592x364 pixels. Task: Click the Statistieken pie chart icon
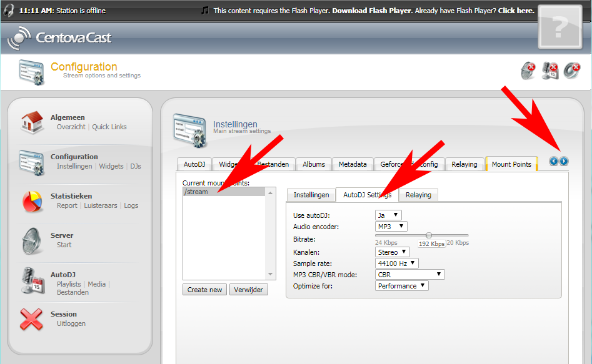pyautogui.click(x=32, y=202)
